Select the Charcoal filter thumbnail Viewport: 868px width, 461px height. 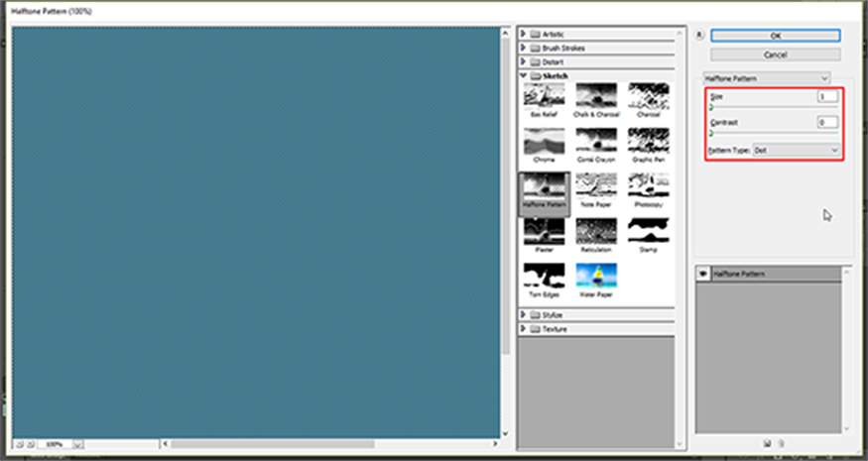click(648, 95)
